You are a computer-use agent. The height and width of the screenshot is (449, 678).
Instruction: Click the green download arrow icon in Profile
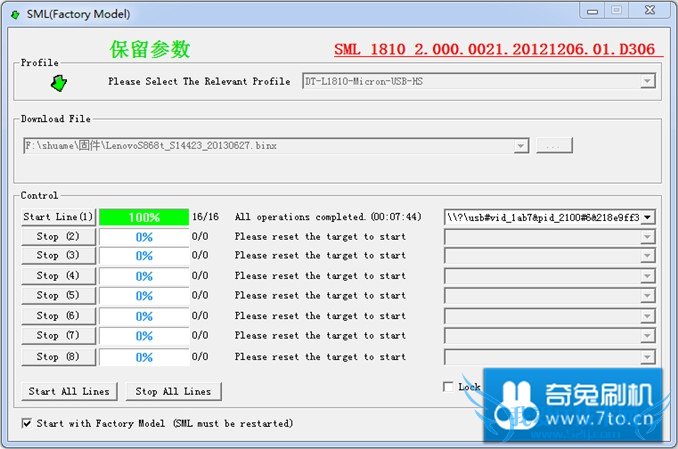(59, 83)
